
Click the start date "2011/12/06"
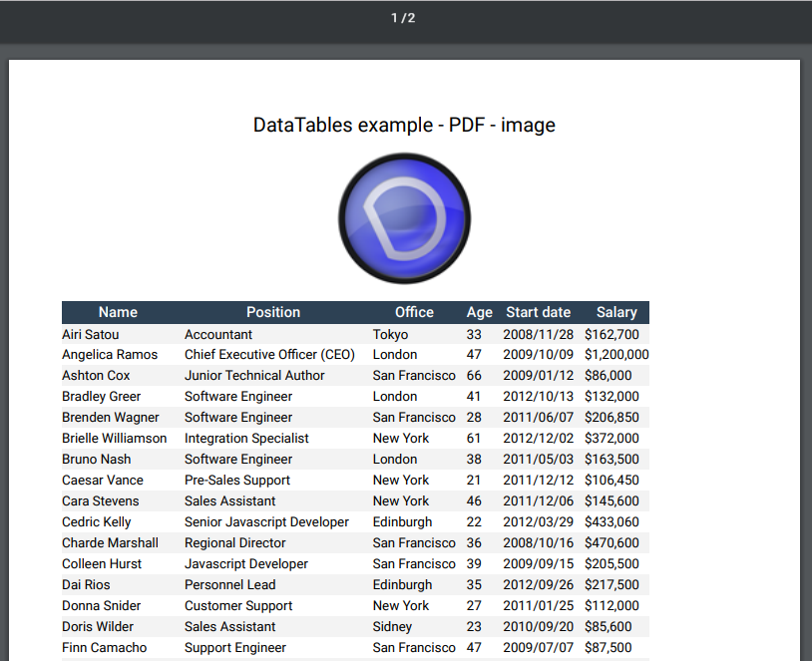tap(538, 501)
